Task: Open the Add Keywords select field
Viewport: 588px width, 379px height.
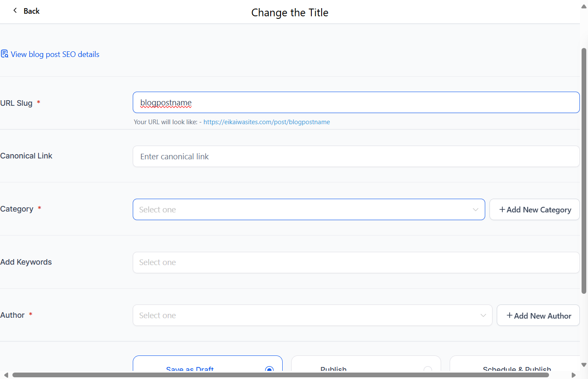Action: pyautogui.click(x=356, y=263)
